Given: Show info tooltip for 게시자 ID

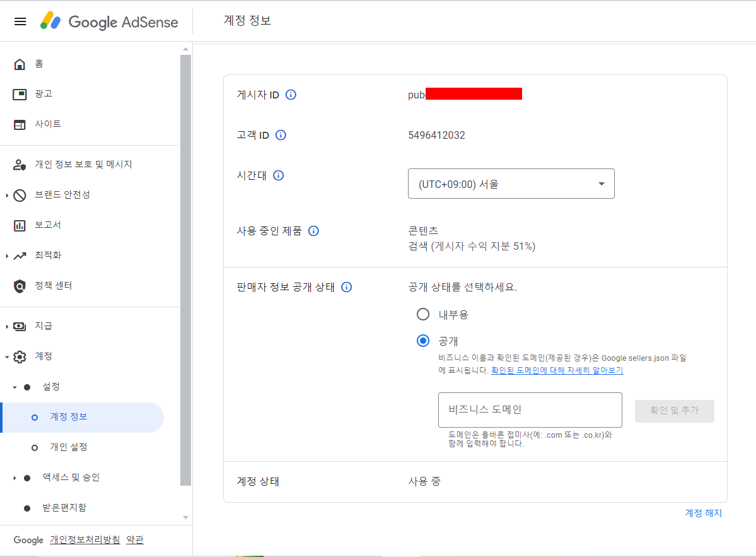Looking at the screenshot, I should (291, 95).
